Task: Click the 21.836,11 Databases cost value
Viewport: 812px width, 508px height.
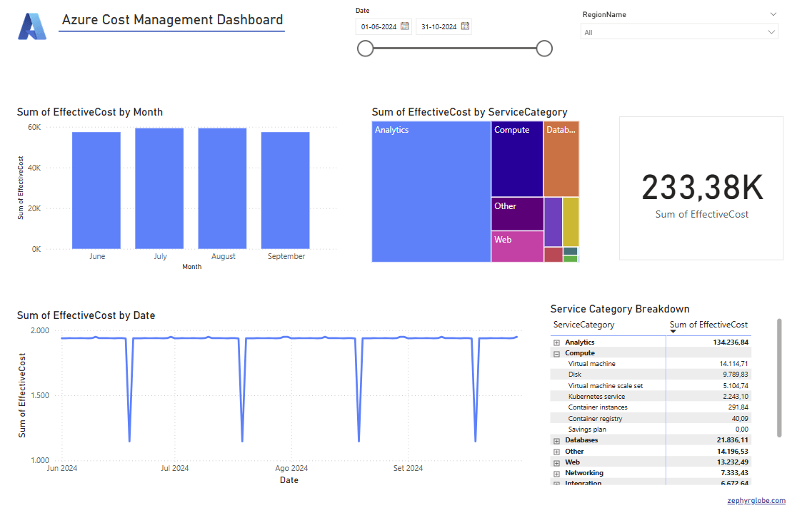Action: pos(732,440)
